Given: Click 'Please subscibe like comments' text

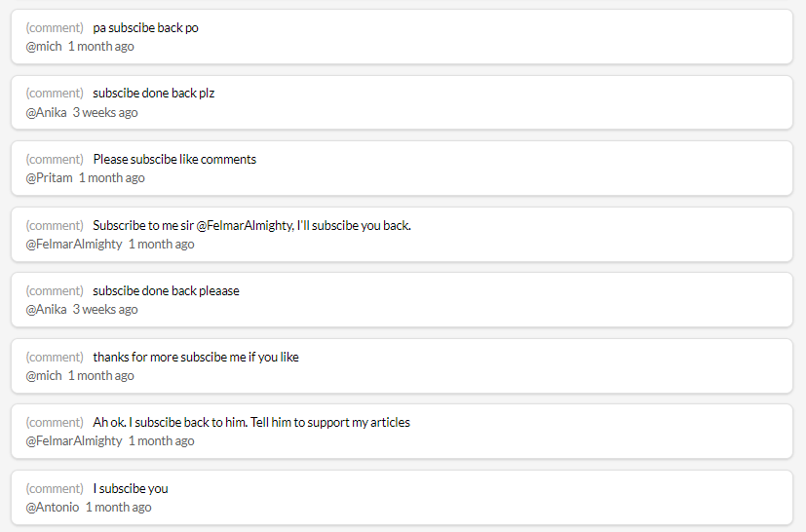Looking at the screenshot, I should click(174, 160).
